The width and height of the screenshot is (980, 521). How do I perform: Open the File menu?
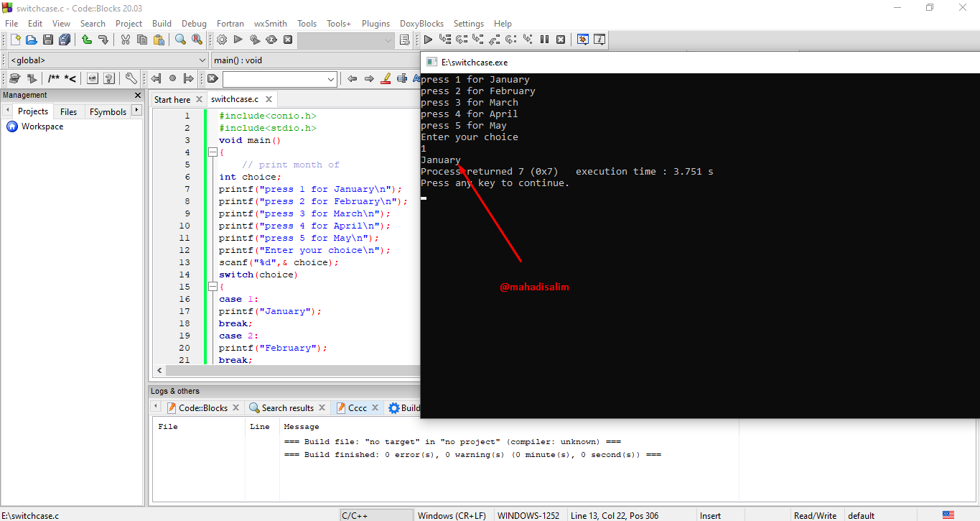tap(11, 24)
